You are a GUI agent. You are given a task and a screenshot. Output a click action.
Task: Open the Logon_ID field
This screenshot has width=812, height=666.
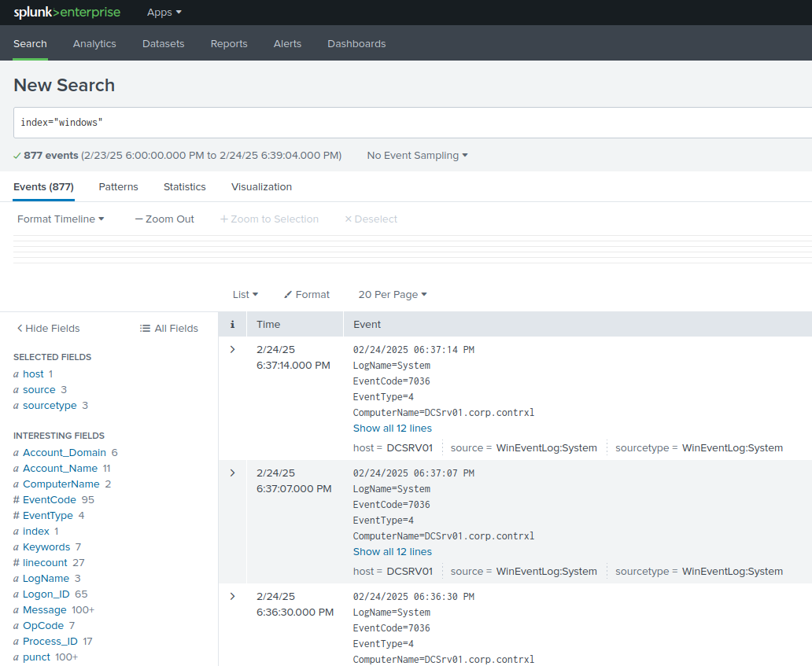pyautogui.click(x=46, y=594)
